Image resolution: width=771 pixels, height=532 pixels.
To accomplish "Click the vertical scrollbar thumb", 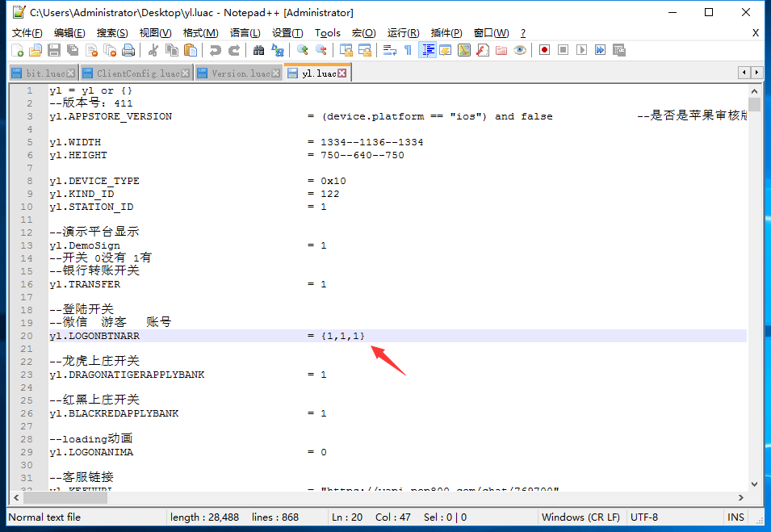I will [754, 105].
